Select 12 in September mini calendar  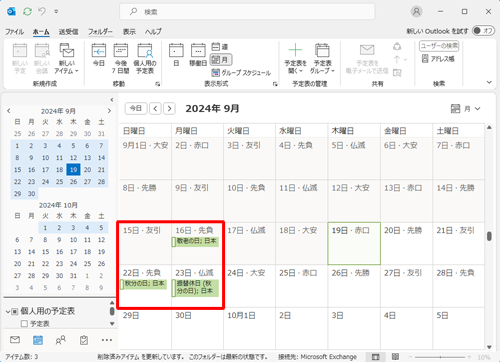73,158
